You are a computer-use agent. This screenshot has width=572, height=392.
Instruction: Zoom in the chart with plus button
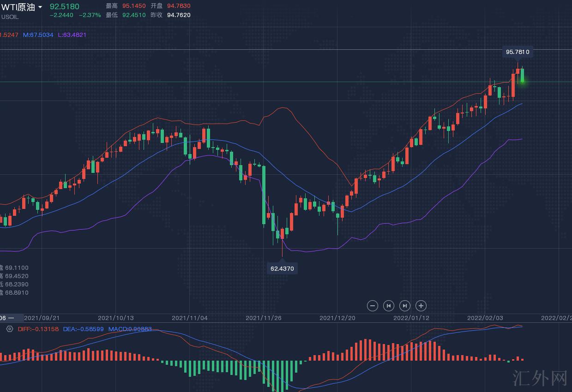pos(421,306)
